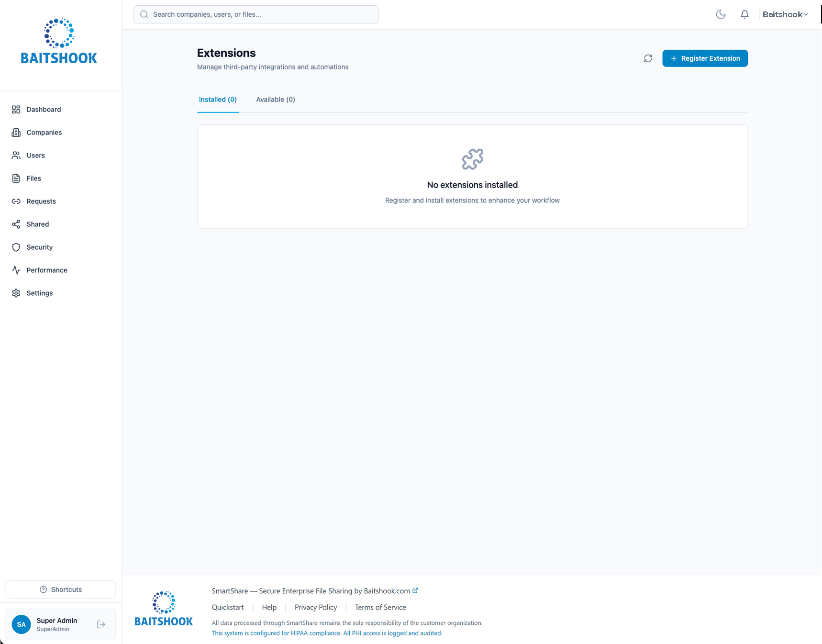Go to Companies in the sidebar
Image resolution: width=822 pixels, height=644 pixels.
point(44,133)
